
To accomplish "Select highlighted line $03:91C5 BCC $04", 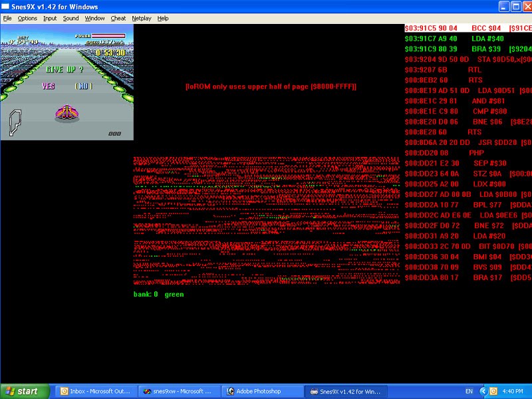I will click(468, 28).
